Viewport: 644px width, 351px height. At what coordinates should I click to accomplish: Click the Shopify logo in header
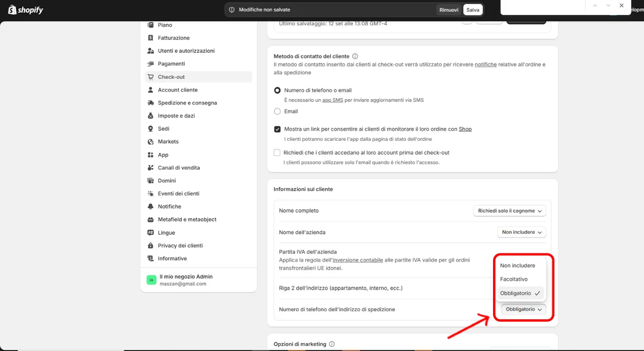[26, 10]
